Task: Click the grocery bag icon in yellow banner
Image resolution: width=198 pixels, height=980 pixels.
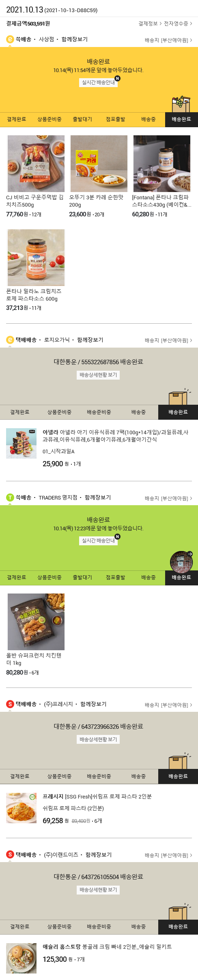Action: tap(181, 104)
